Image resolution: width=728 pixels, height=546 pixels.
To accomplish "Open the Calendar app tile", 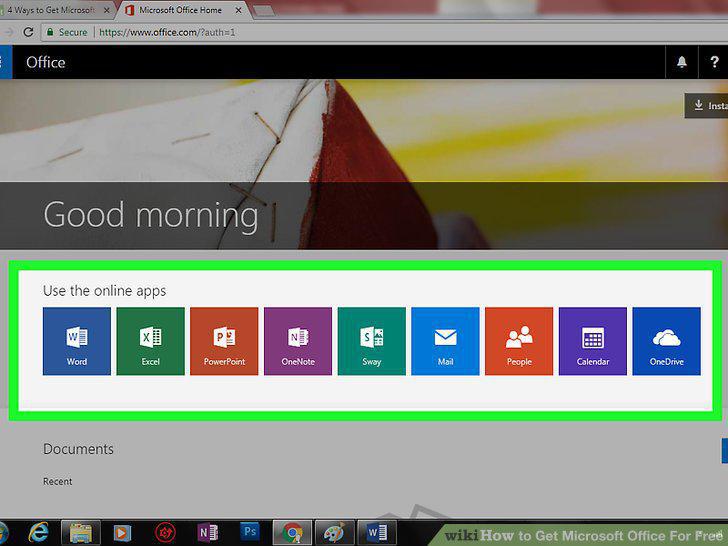I will [593, 341].
